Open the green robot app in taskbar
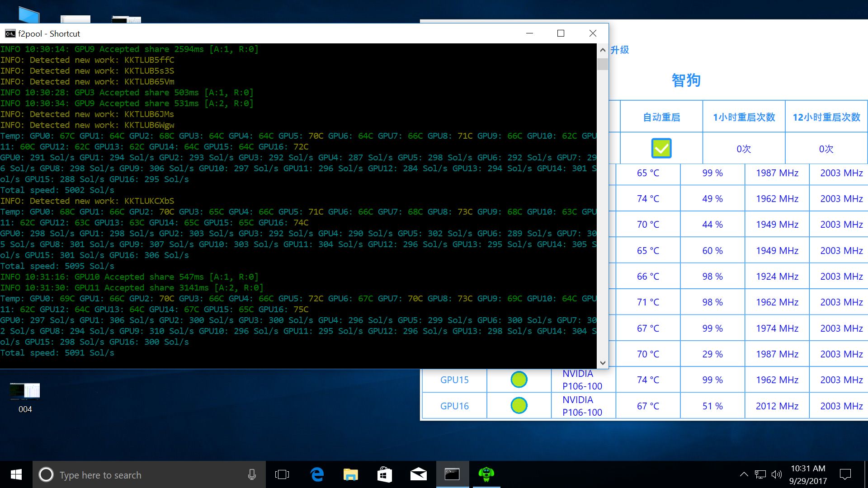This screenshot has width=868, height=488. click(x=486, y=474)
